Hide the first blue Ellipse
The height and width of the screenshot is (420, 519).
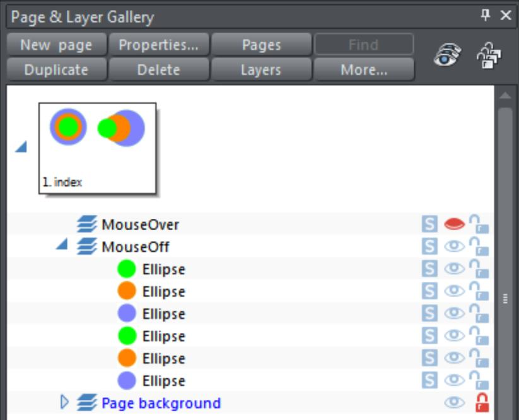pos(454,313)
